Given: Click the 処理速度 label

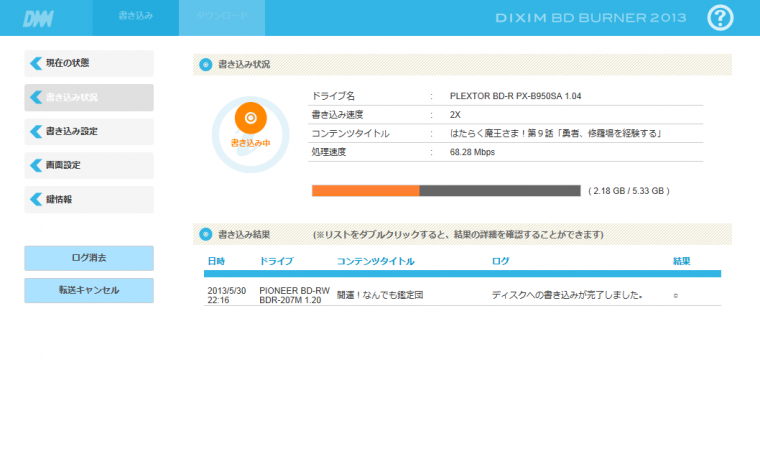Looking at the screenshot, I should point(329,152).
